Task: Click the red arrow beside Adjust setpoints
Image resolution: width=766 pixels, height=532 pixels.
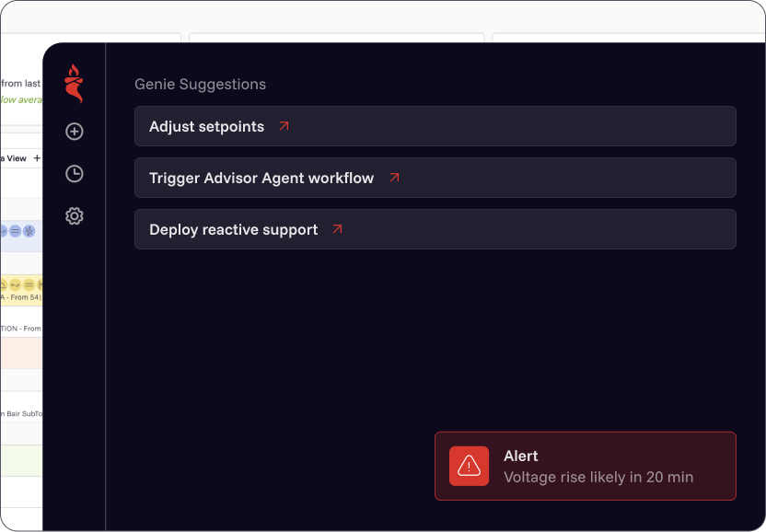Action: tap(284, 126)
